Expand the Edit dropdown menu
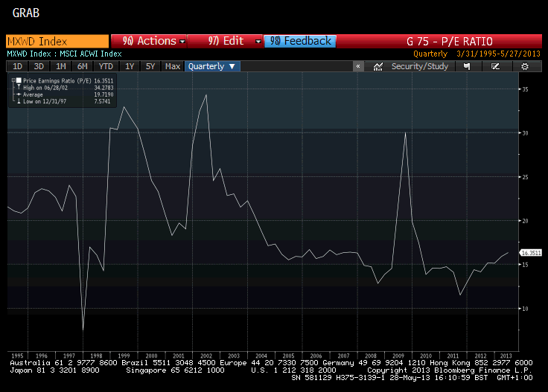 point(225,42)
